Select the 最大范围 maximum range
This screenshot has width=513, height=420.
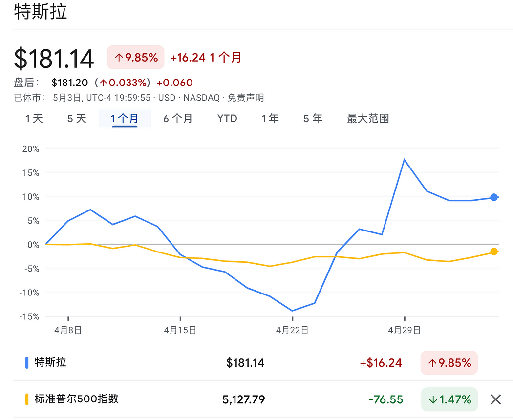coord(367,118)
